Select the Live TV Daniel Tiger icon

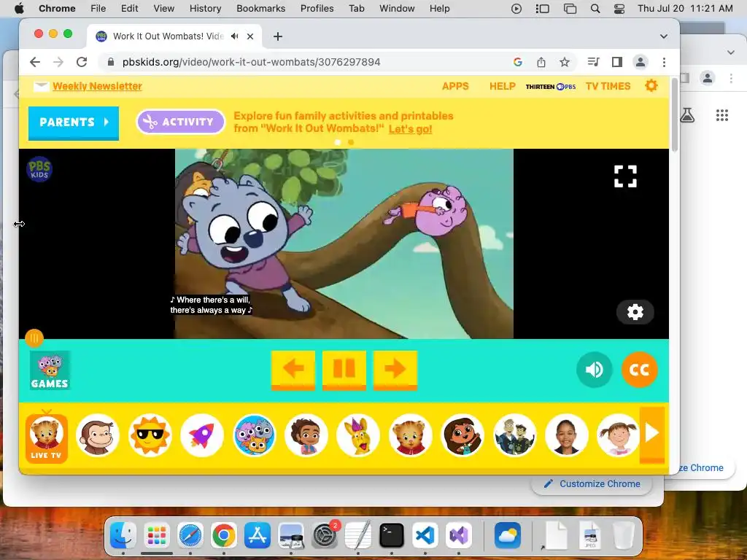46,438
